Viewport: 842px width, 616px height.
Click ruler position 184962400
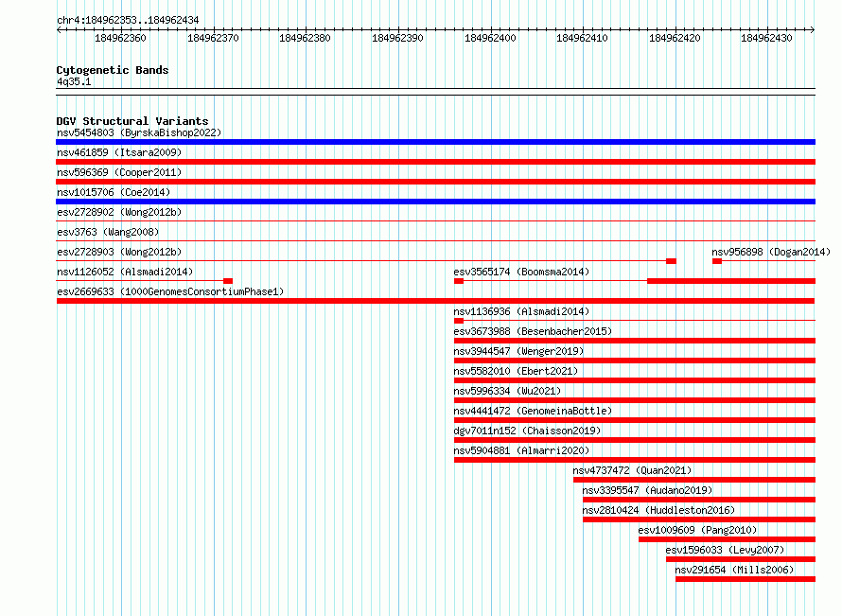[x=490, y=38]
